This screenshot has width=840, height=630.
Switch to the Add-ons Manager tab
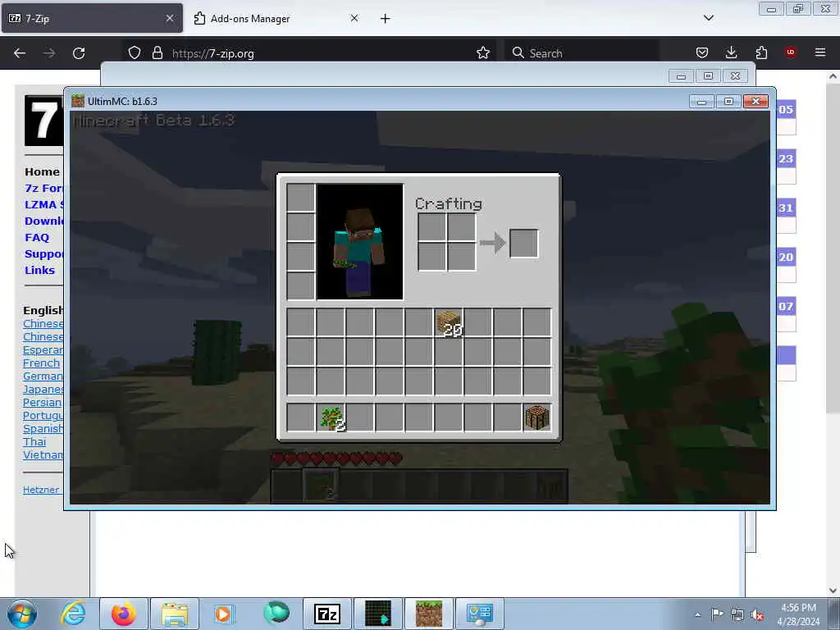276,18
